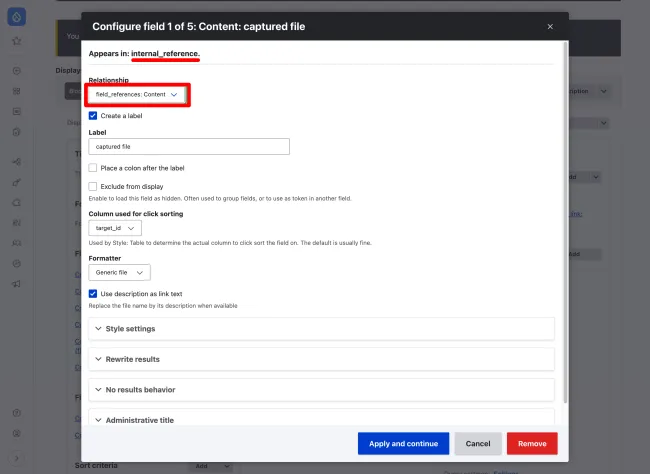Click the Label text field
This screenshot has width=650, height=474.
(x=189, y=146)
